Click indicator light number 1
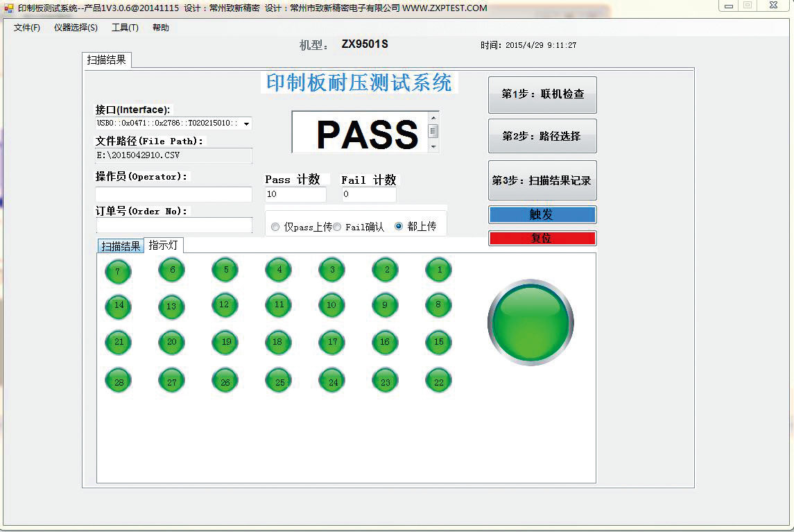The image size is (794, 532). point(438,270)
